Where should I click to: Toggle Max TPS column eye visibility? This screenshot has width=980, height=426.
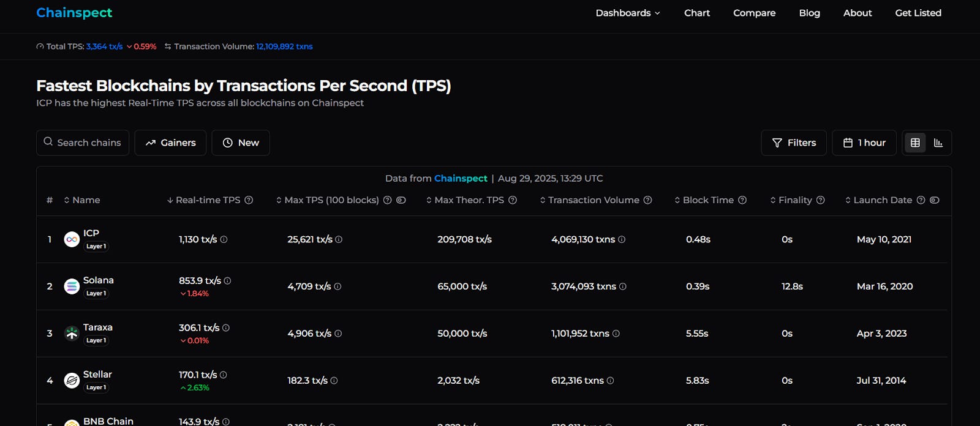pyautogui.click(x=401, y=200)
